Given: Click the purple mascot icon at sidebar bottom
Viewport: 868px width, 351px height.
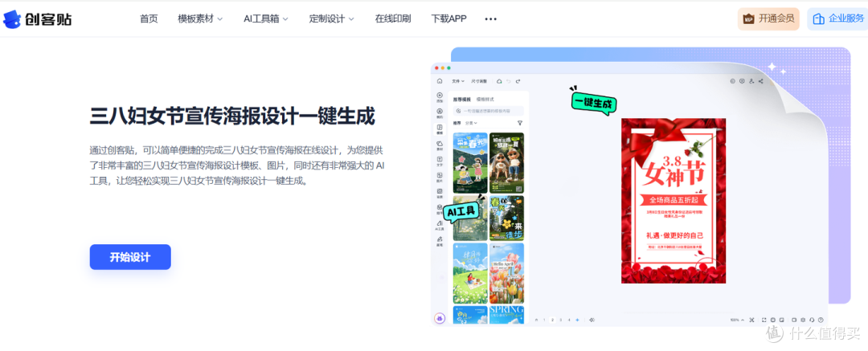Looking at the screenshot, I should [440, 318].
